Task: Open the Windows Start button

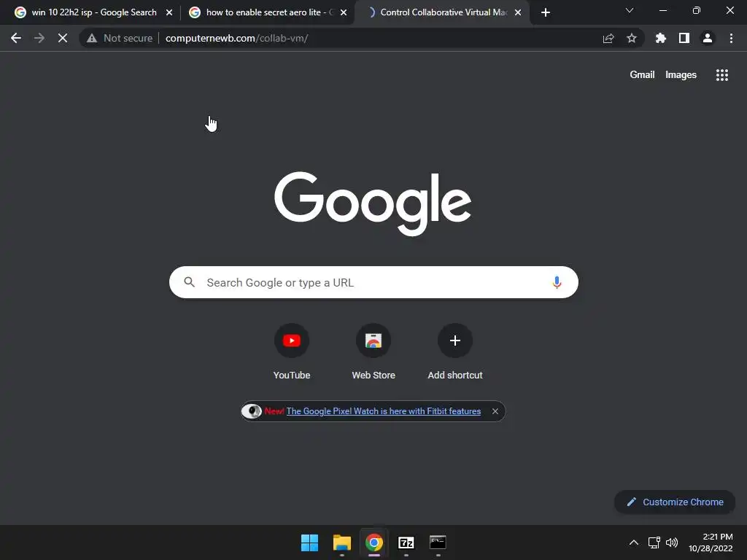Action: 309,542
